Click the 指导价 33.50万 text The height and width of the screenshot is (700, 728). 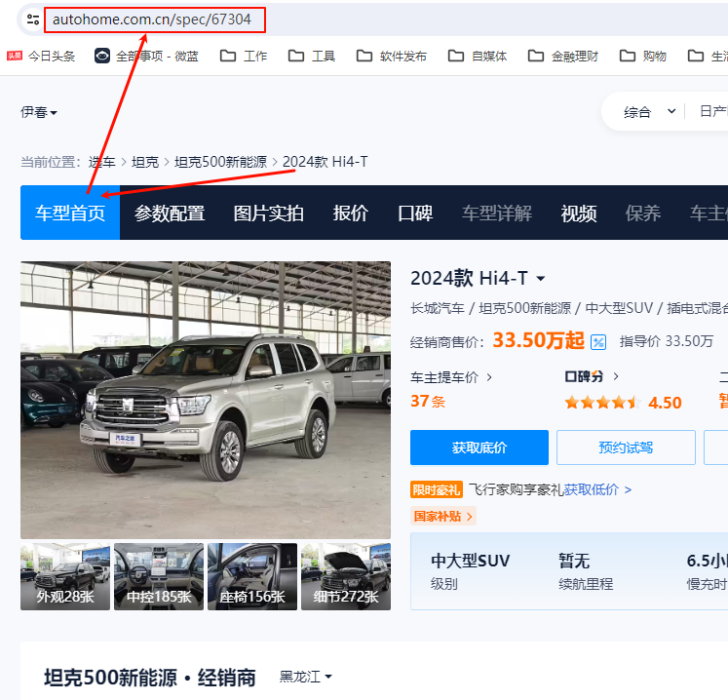click(667, 341)
